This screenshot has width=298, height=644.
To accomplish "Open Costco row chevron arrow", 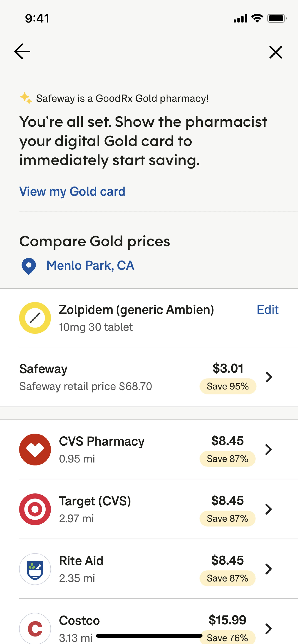I will [269, 629].
